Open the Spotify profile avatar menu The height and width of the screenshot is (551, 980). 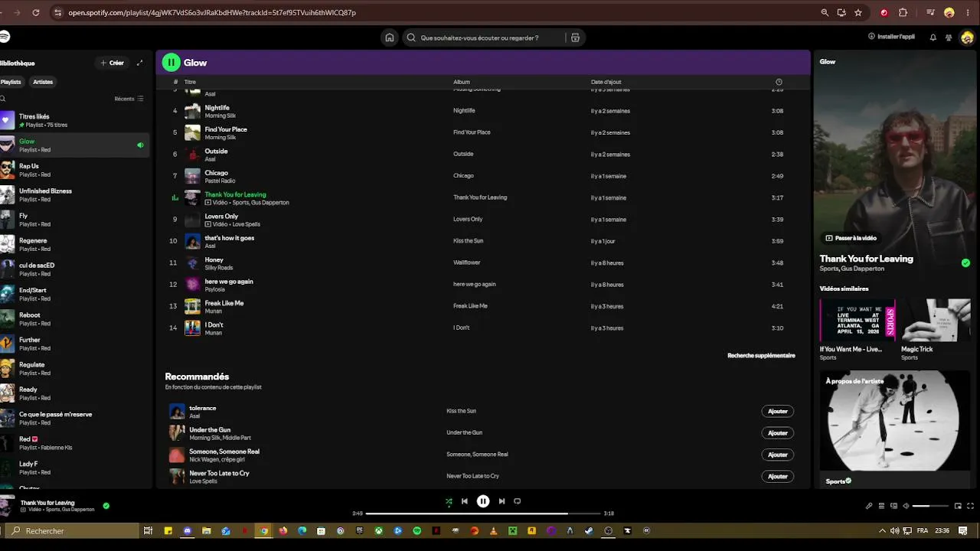pos(967,37)
